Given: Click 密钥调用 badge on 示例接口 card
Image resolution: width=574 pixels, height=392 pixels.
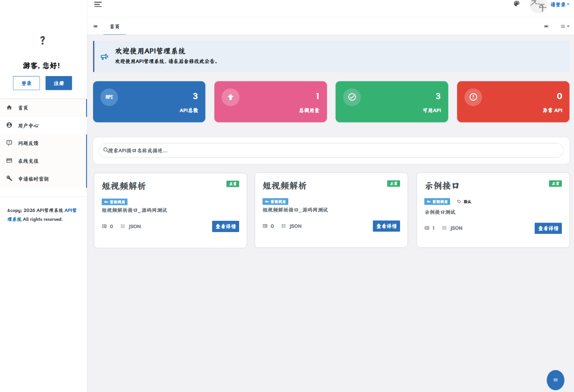Looking at the screenshot, I should tap(437, 202).
